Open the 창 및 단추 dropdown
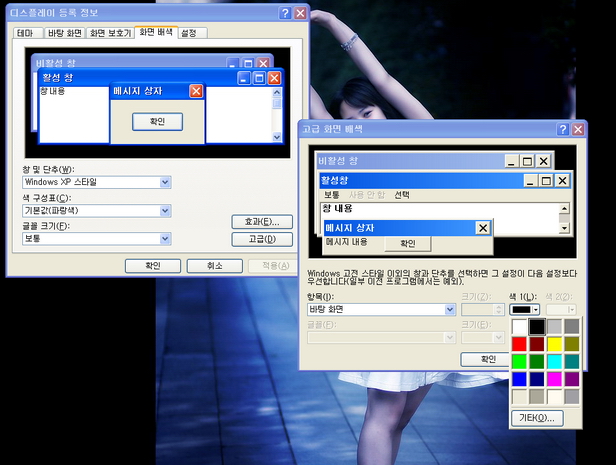The height and width of the screenshot is (465, 616). 165,183
